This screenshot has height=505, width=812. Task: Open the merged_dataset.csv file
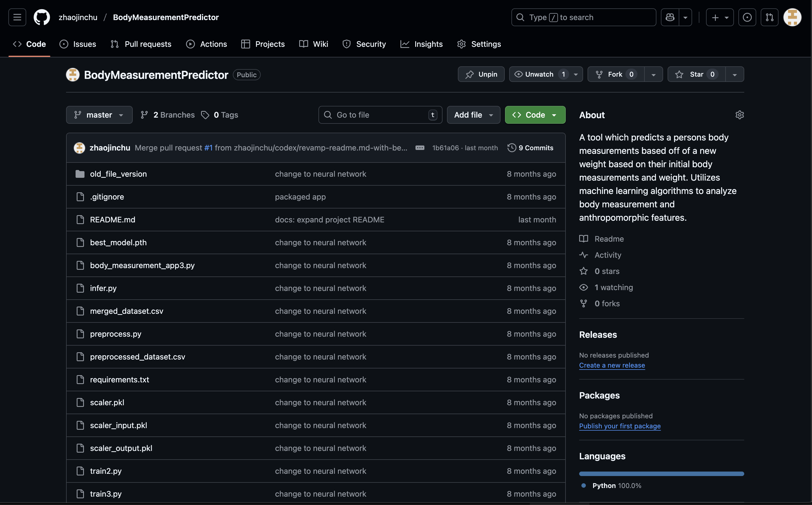(127, 311)
